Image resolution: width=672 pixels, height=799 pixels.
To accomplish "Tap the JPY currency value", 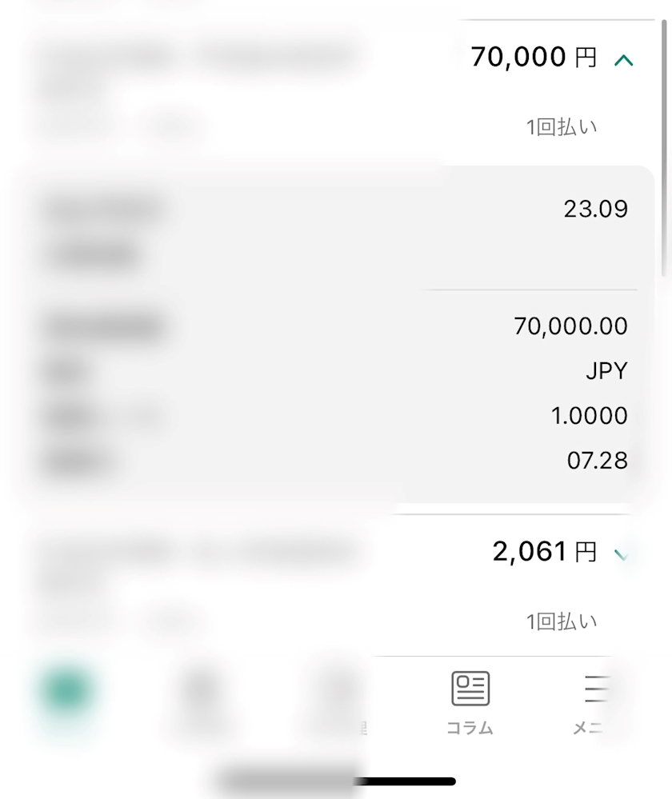I will (606, 371).
